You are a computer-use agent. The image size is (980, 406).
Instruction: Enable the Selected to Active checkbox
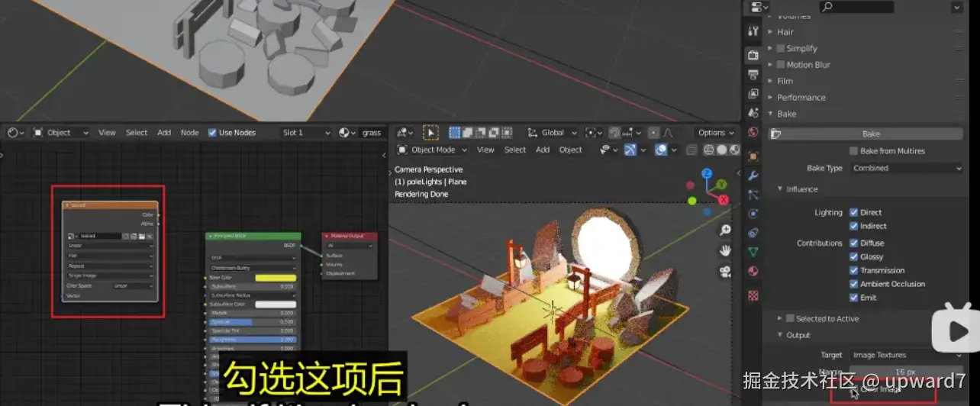pyautogui.click(x=791, y=319)
